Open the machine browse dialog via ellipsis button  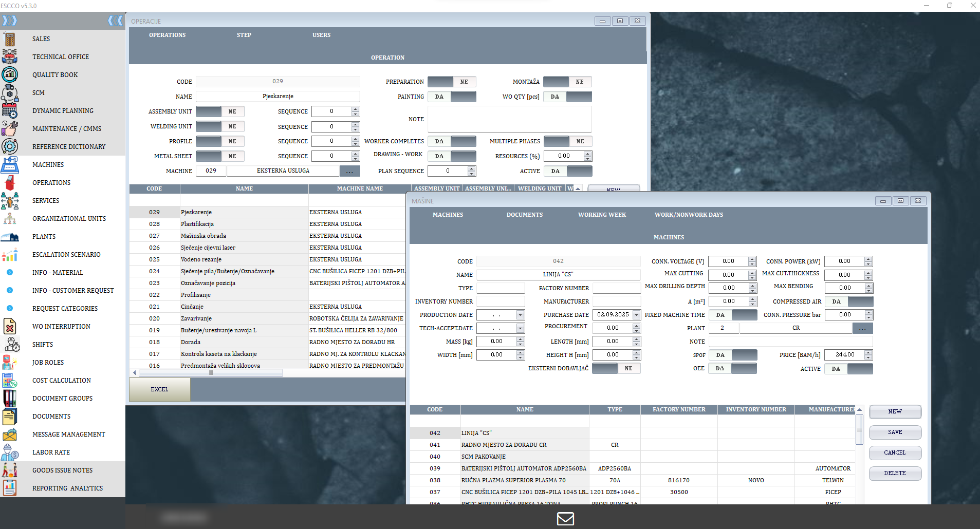coord(350,171)
